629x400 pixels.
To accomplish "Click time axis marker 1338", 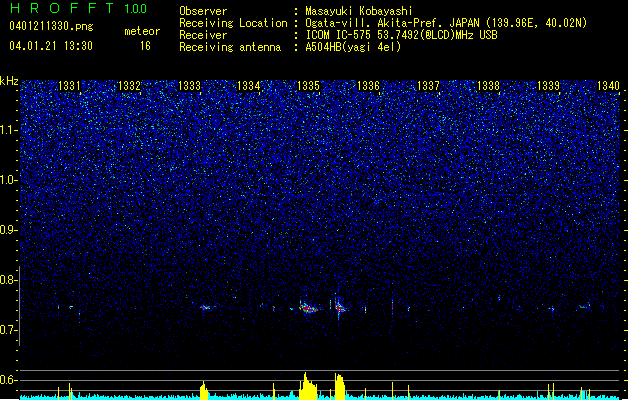I will pyautogui.click(x=488, y=86).
